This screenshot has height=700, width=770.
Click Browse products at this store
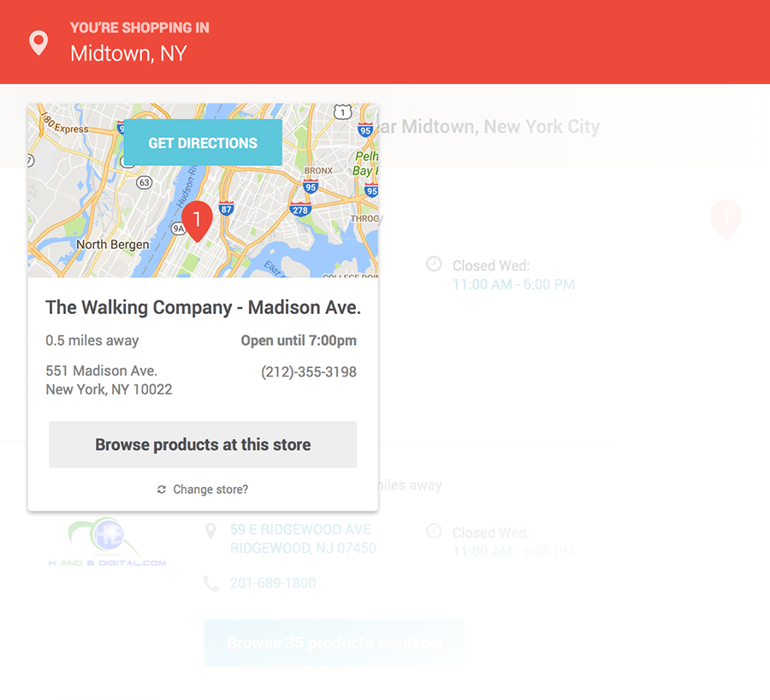(203, 445)
